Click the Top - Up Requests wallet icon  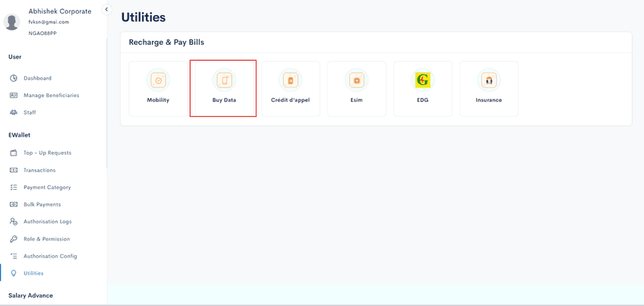pyautogui.click(x=14, y=153)
